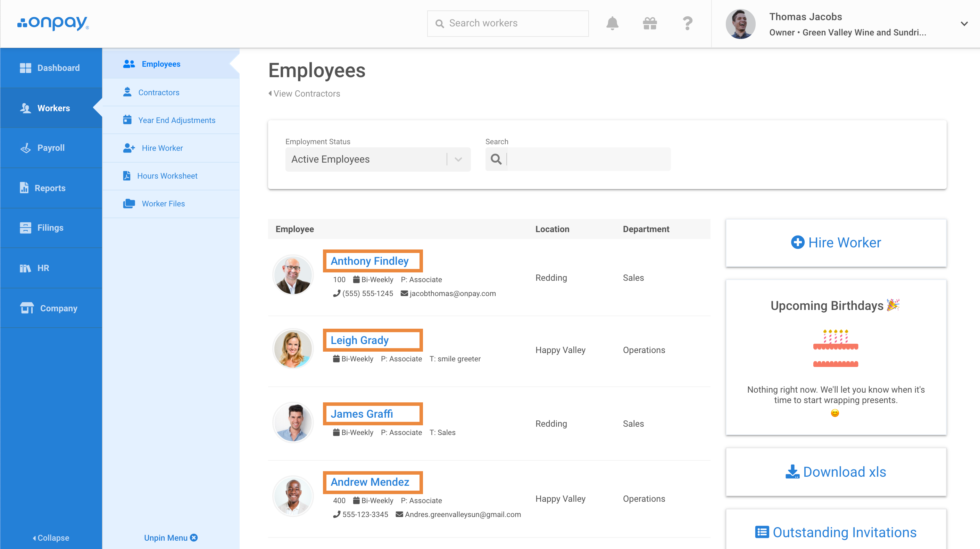This screenshot has height=549, width=980.
Task: Go to the Reports section
Action: tap(50, 188)
